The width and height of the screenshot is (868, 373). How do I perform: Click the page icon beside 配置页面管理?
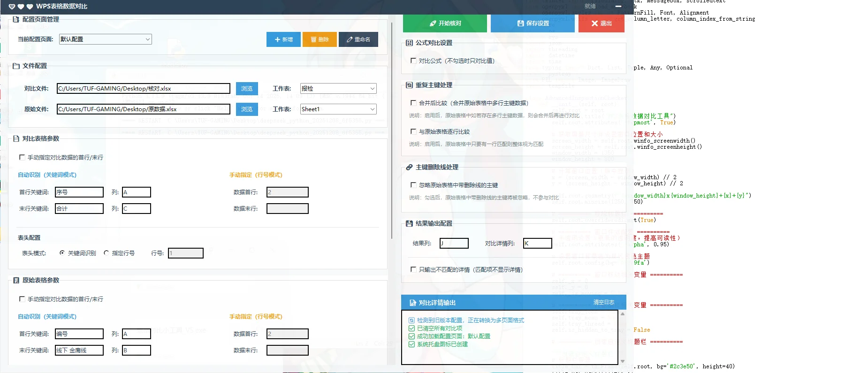(x=16, y=19)
